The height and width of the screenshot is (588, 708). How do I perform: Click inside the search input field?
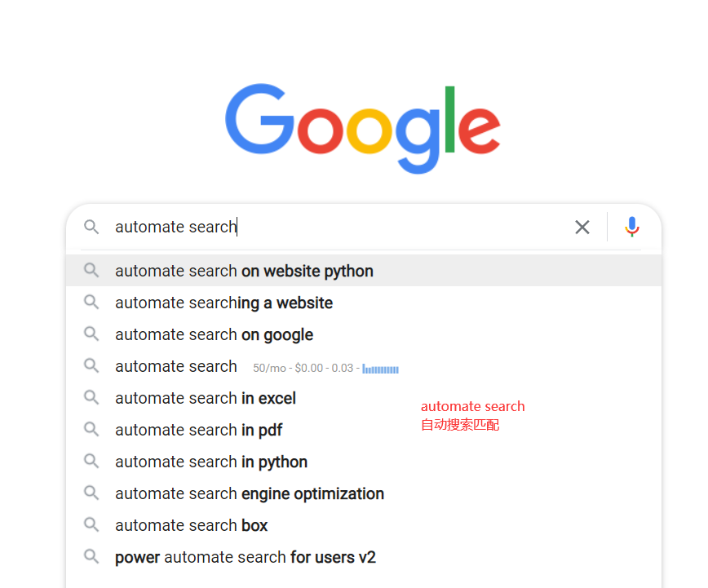(326, 227)
